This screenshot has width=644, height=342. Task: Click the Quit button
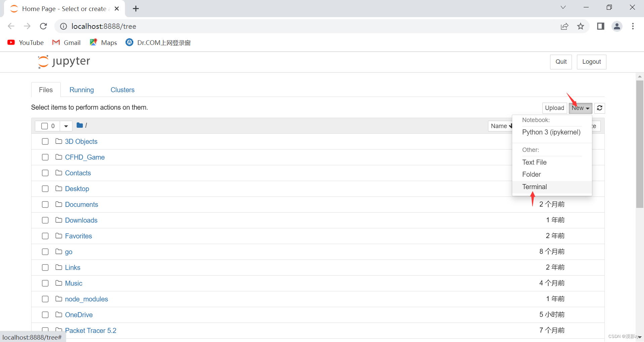tap(561, 62)
